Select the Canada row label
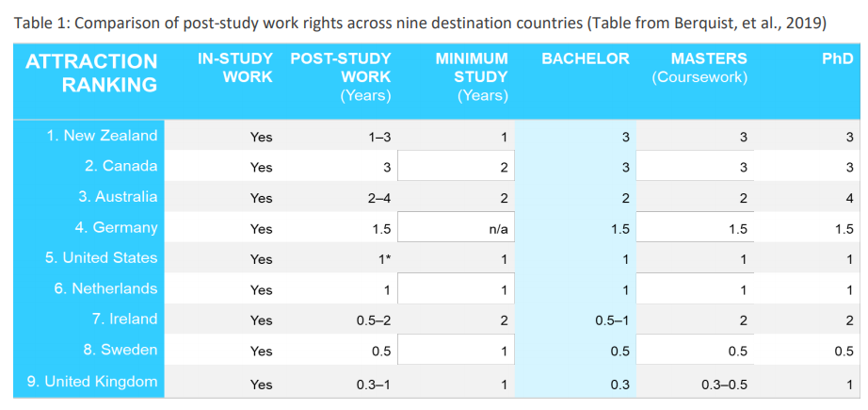Image resolution: width=868 pixels, height=410 pixels. point(121,167)
